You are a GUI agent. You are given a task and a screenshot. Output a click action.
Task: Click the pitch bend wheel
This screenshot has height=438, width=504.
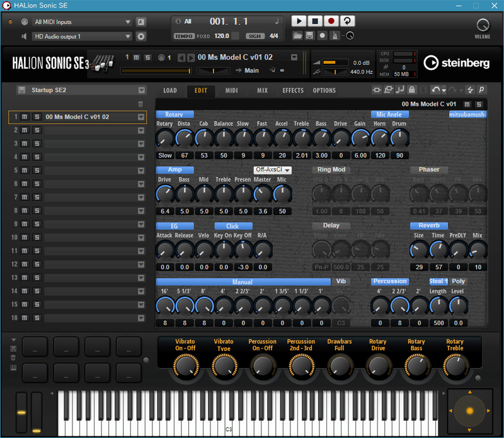[21, 412]
